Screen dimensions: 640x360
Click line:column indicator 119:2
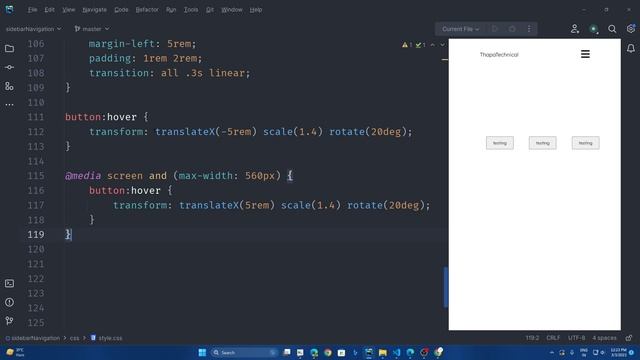[x=532, y=338]
